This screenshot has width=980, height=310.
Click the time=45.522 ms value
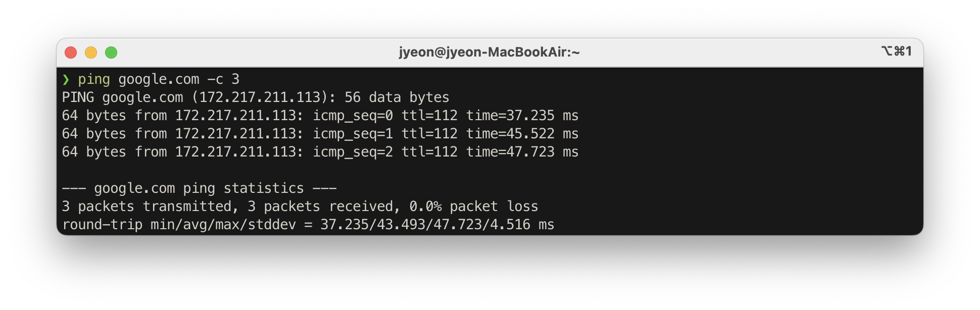pos(522,134)
